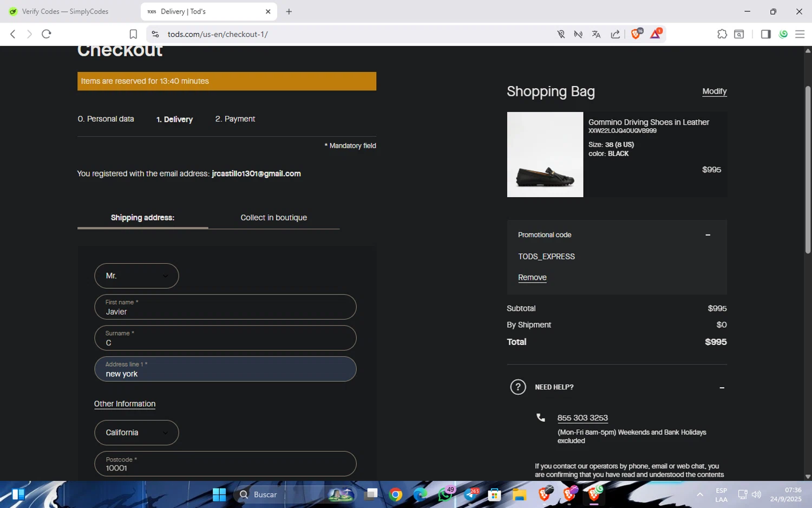
Task: Open Microsoft Edge from the taskbar
Action: click(x=420, y=494)
